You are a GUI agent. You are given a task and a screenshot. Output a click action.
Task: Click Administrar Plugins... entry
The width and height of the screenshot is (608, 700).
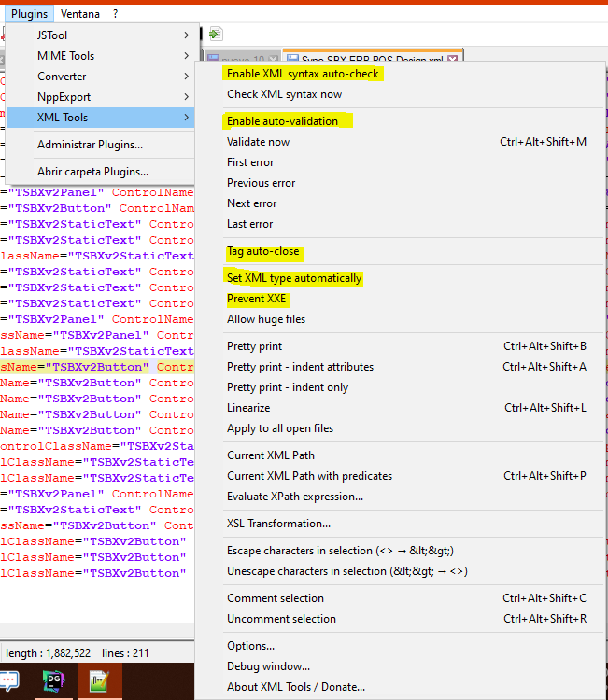pos(90,145)
